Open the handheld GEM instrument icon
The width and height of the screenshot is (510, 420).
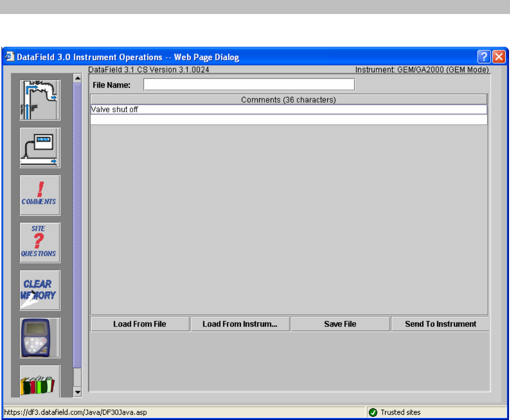(40, 338)
